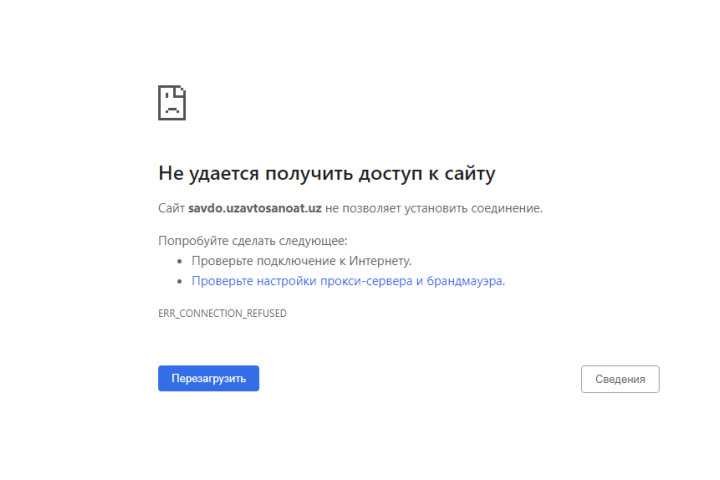Screen dimensions: 720x480
Task: Select the ERR_CONNECTION_REFUSED error code text
Action: 222,313
